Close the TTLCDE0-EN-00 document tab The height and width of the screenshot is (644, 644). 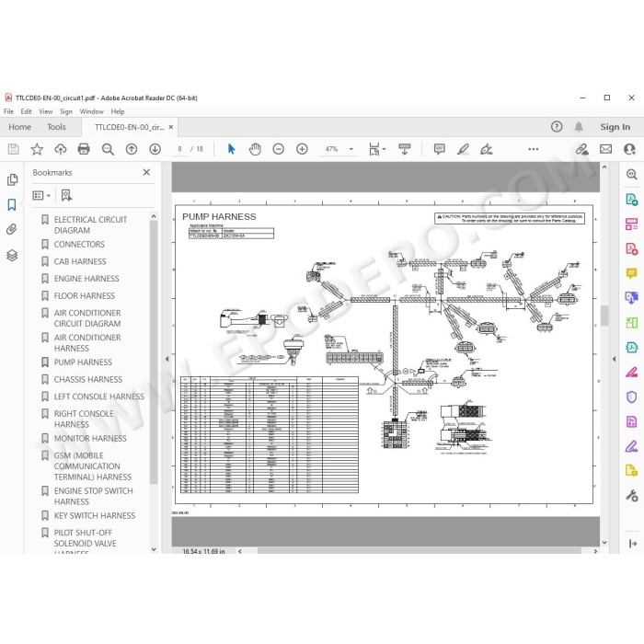pos(171,127)
